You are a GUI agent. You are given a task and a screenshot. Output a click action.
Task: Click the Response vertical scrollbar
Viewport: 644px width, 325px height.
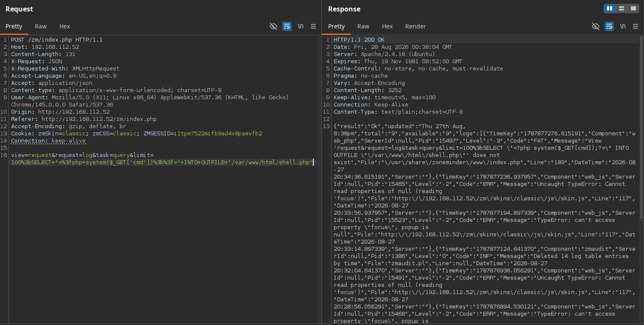pyautogui.click(x=641, y=127)
